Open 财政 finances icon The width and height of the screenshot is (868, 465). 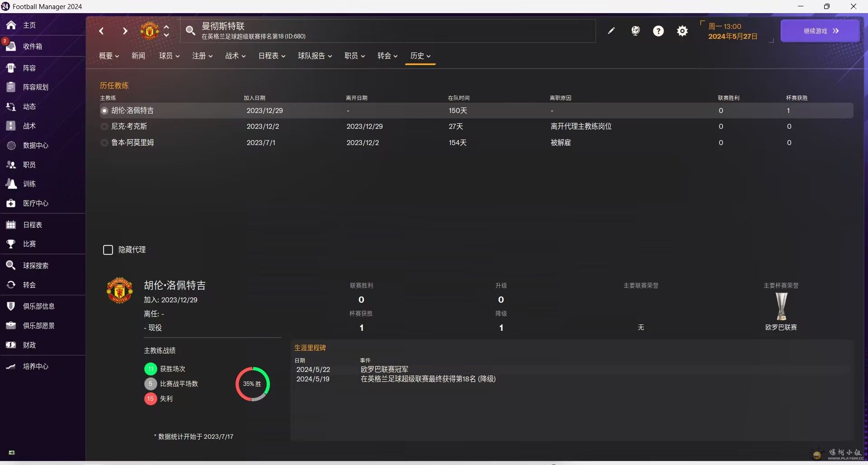point(11,345)
